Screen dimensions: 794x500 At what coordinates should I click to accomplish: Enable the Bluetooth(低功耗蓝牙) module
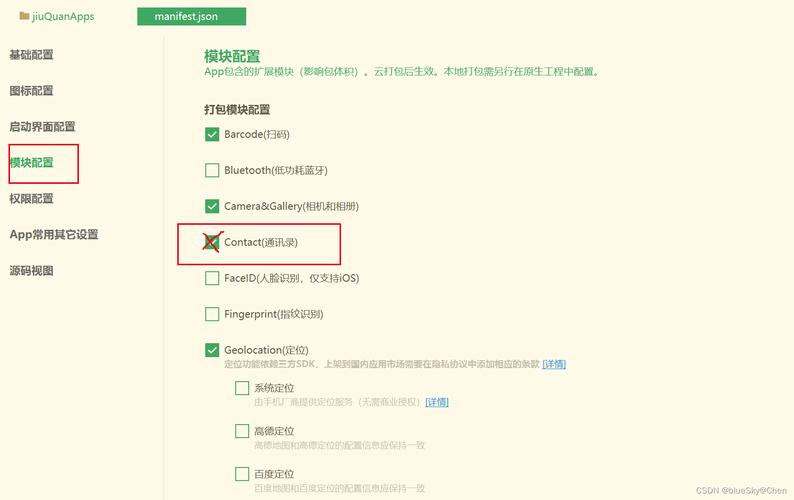212,170
